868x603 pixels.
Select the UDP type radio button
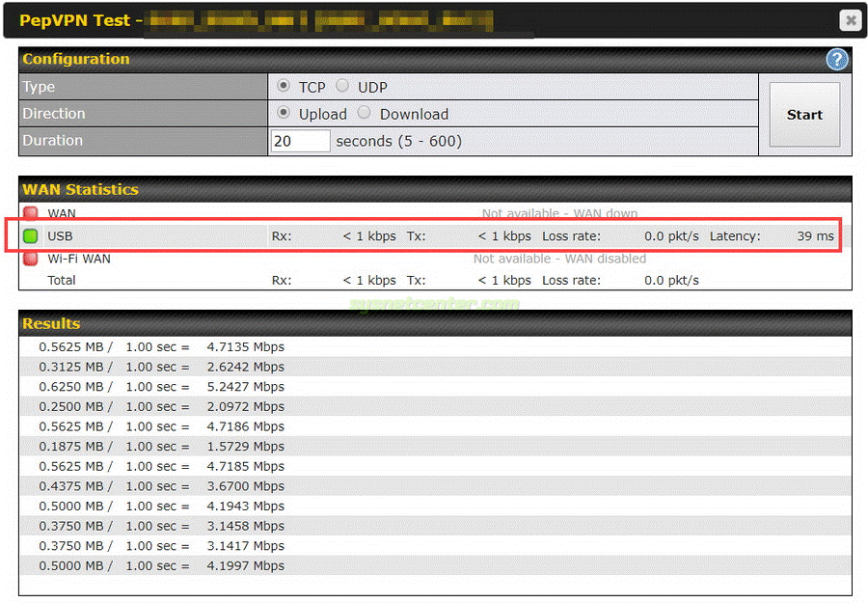click(x=342, y=86)
